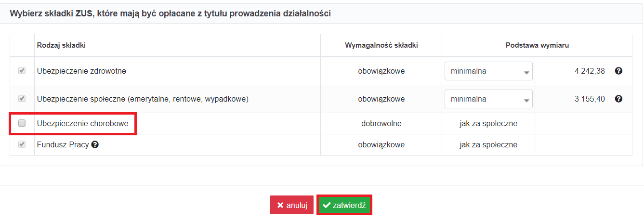
Task: Click help icon next to 4 242,38
Action: click(x=619, y=71)
